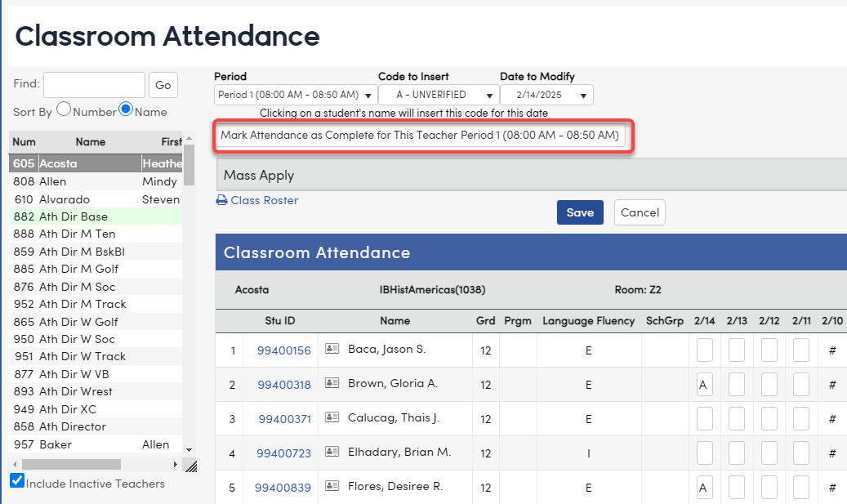
Task: Click the printer icon beside Class Roster
Action: point(221,200)
